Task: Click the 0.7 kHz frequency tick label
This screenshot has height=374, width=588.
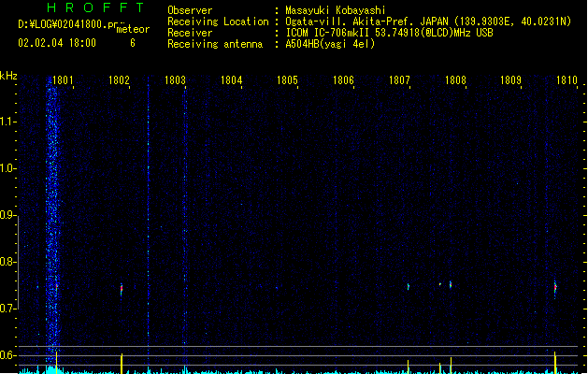Action: [8, 309]
